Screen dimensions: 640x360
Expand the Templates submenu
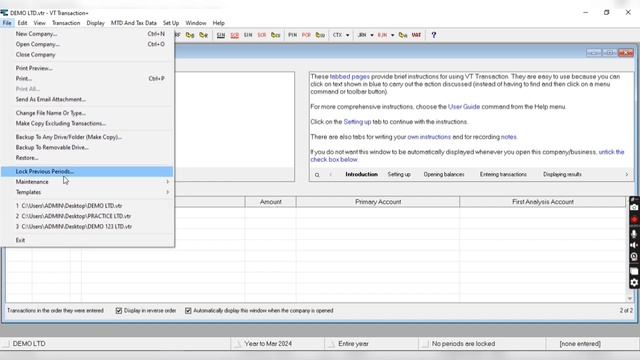tap(87, 192)
